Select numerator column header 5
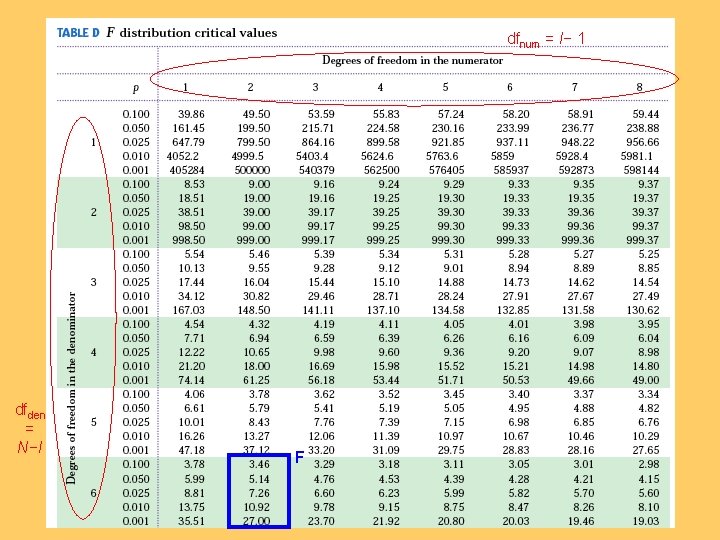The image size is (720, 540). click(x=445, y=87)
